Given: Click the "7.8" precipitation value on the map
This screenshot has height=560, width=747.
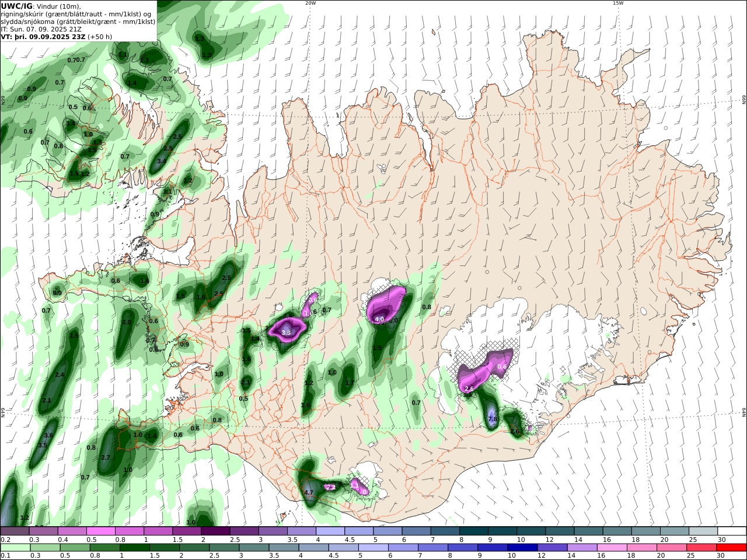Looking at the screenshot, I should (x=492, y=419).
